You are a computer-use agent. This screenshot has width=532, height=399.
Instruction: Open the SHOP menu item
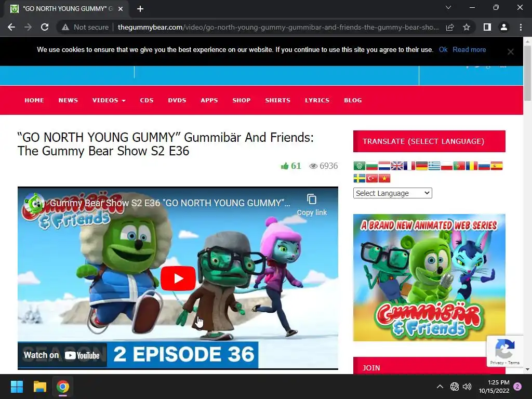242,100
